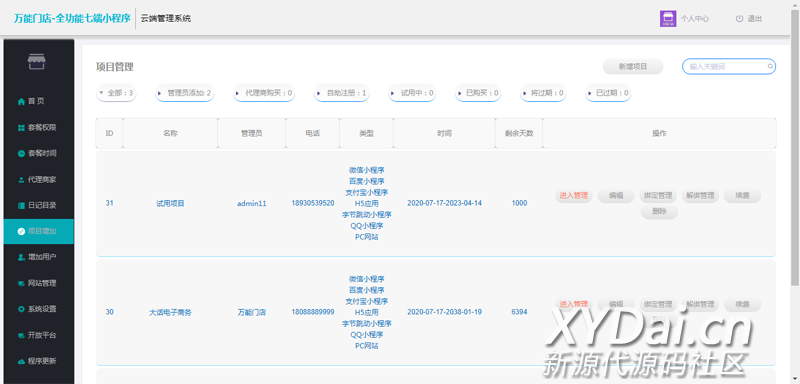The width and height of the screenshot is (800, 384).
Task: Click date range 2020-07-17-2023-04-14
Action: point(444,203)
